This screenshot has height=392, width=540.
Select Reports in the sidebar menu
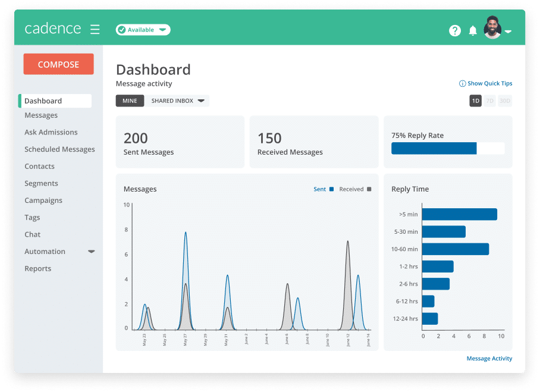point(37,268)
